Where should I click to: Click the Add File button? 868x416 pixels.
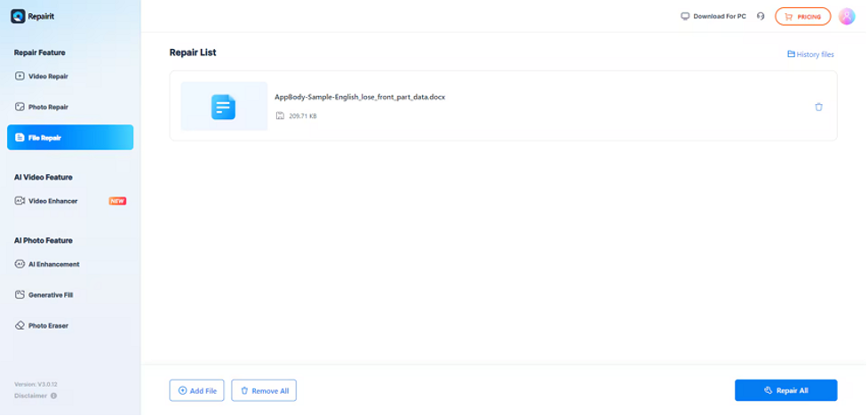click(x=197, y=390)
